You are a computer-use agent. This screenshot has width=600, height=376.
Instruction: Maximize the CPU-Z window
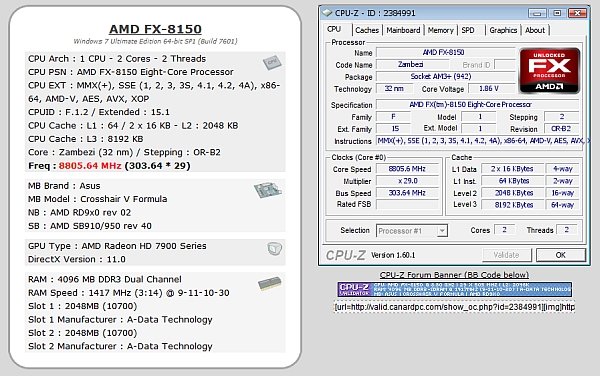557,13
